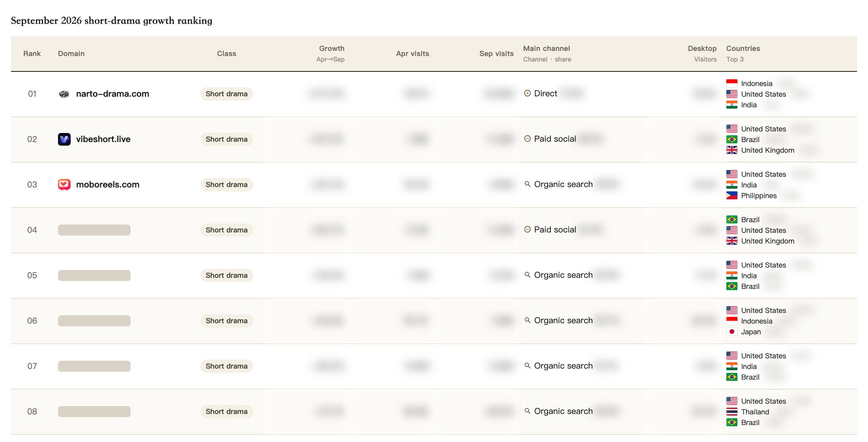Open the narto-drama.com domain link
The image size is (868, 442).
pos(112,94)
